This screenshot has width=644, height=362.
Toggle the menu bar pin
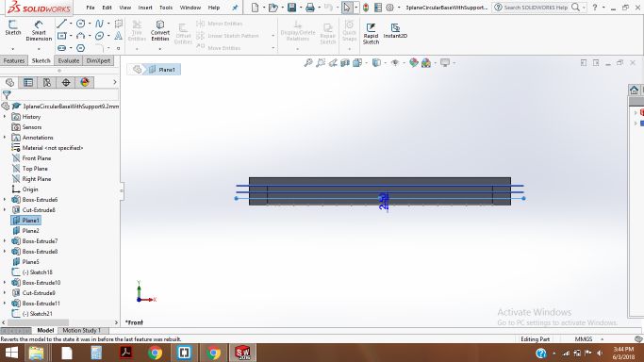(x=235, y=8)
